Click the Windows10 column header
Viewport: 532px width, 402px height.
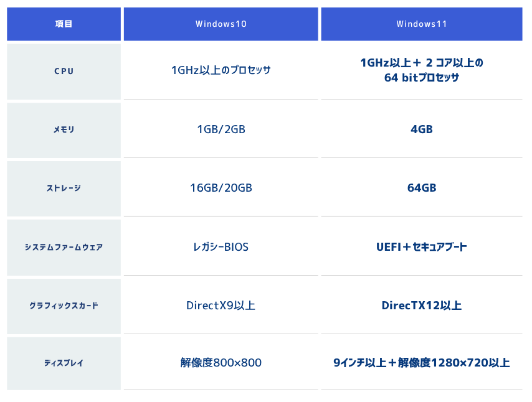(221, 24)
